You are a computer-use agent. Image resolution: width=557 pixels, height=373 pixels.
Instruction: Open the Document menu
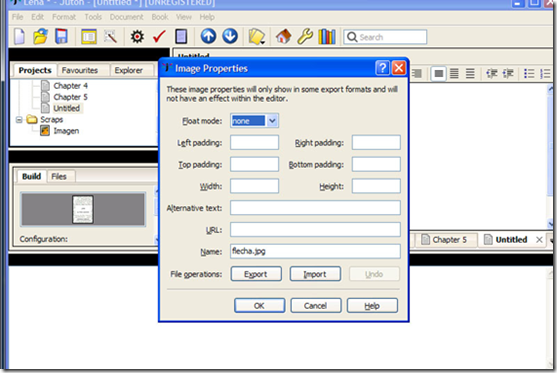pos(126,17)
